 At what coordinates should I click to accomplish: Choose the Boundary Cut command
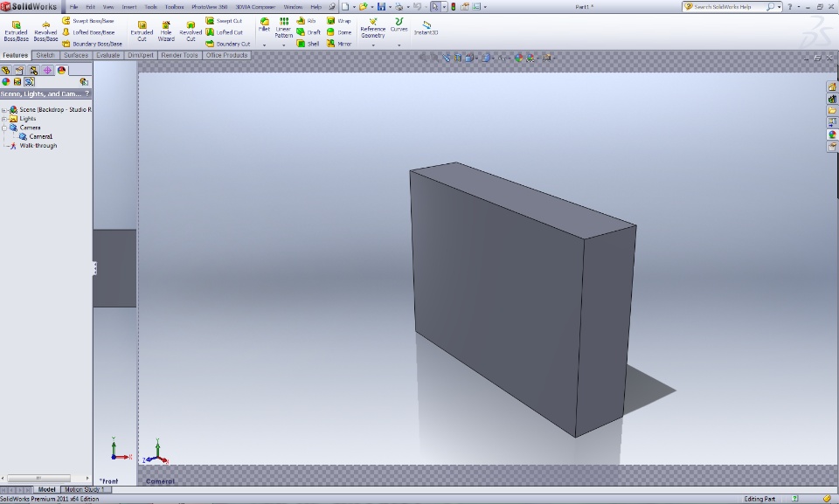228,44
